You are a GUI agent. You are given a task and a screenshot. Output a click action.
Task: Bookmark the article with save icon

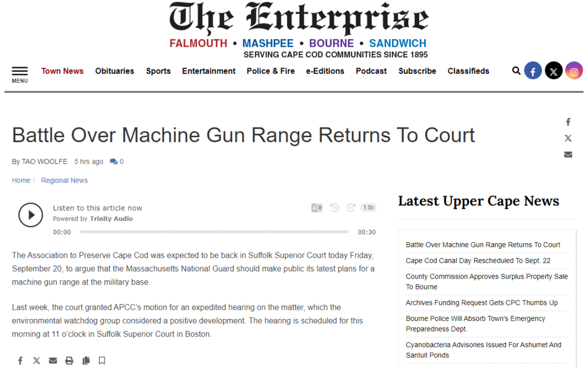click(102, 360)
